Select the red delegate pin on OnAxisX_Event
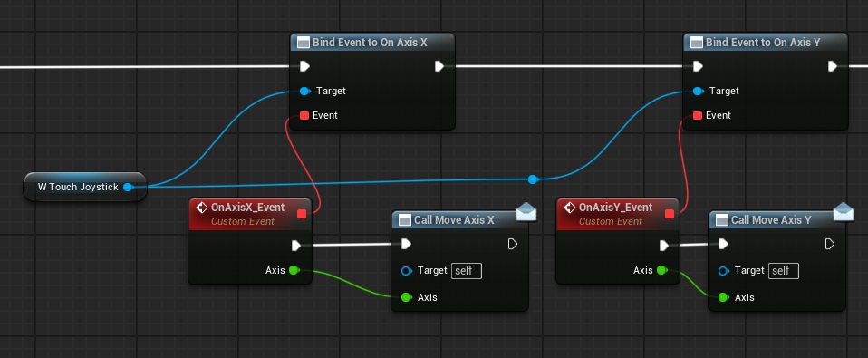Image resolution: width=868 pixels, height=358 pixels. [302, 214]
